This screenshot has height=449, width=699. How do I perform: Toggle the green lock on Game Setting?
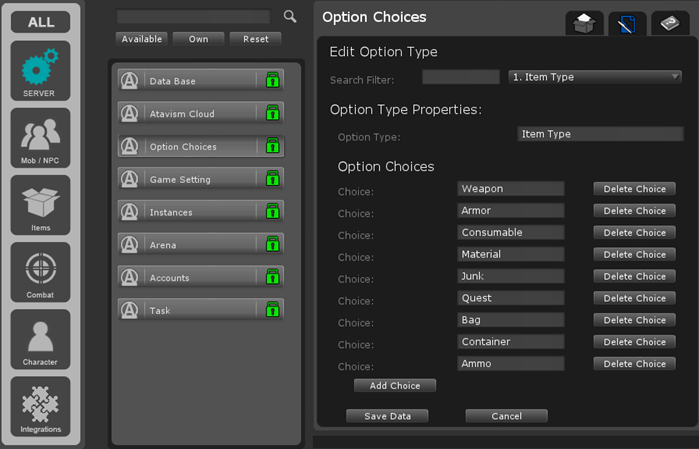tap(271, 179)
